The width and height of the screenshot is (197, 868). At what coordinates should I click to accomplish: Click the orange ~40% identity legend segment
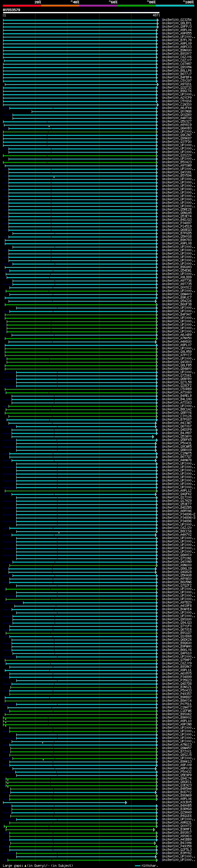click(60, 6)
